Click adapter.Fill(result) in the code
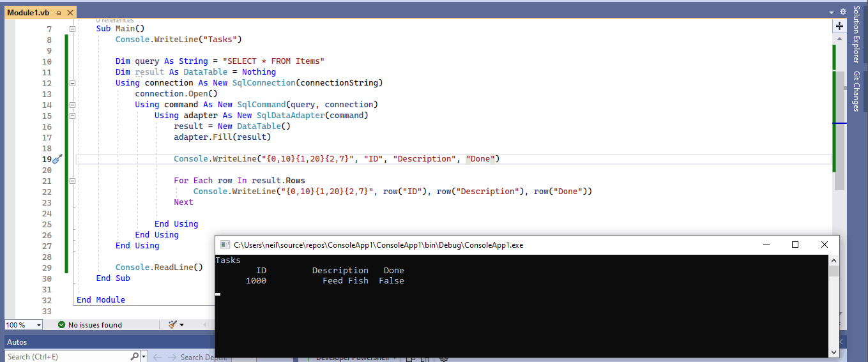868x362 pixels. tap(222, 137)
